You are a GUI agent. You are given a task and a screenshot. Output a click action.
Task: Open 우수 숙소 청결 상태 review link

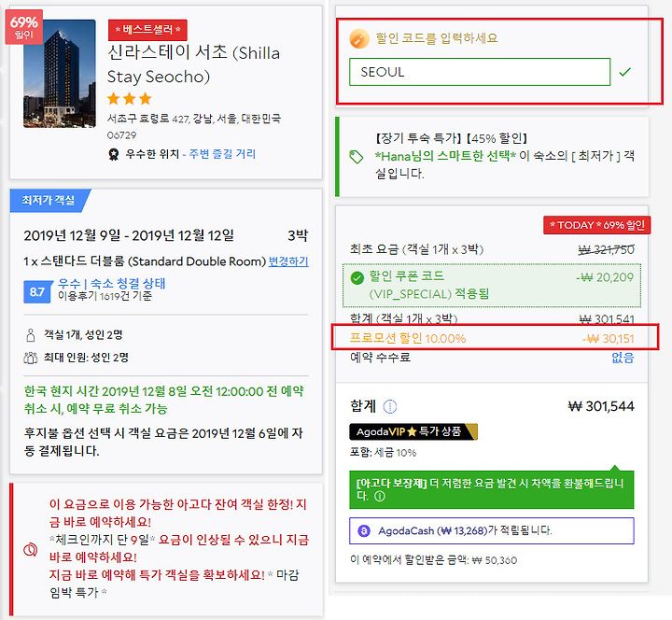click(111, 284)
